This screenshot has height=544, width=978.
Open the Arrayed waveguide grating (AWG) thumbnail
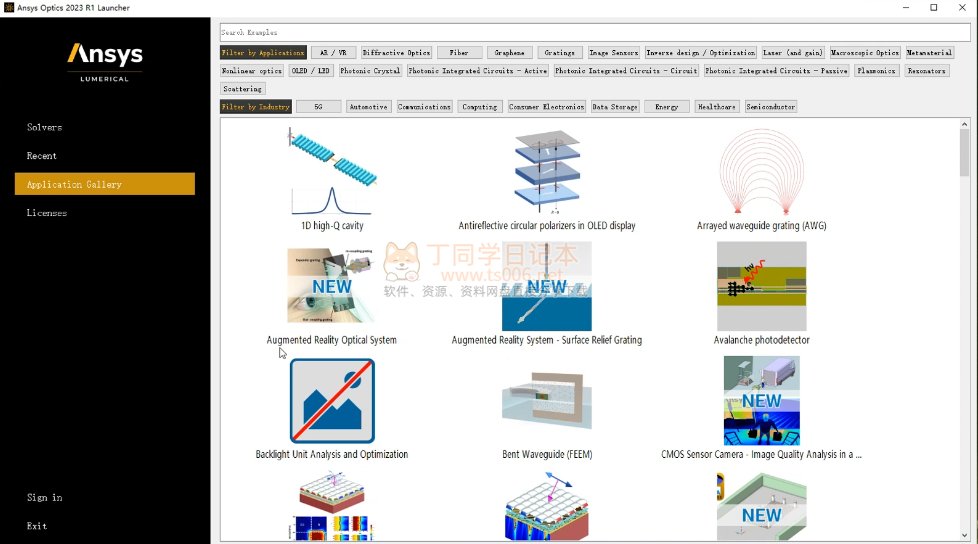[762, 172]
